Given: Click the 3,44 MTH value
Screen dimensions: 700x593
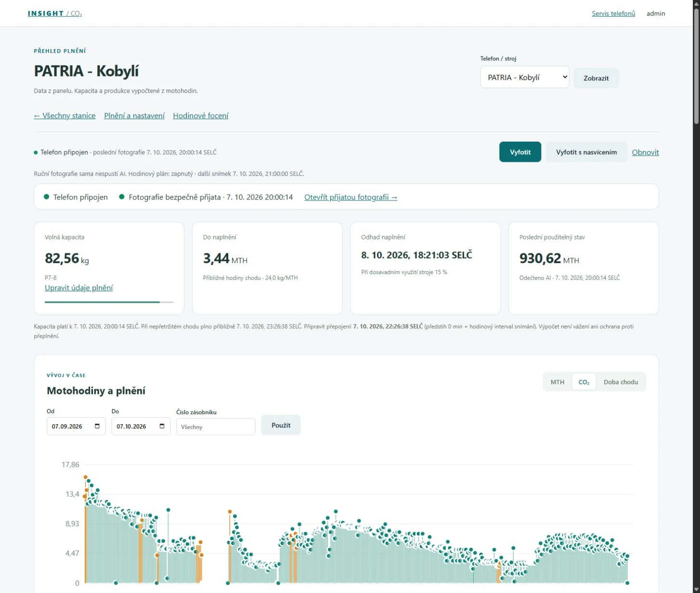Looking at the screenshot, I should coord(225,259).
